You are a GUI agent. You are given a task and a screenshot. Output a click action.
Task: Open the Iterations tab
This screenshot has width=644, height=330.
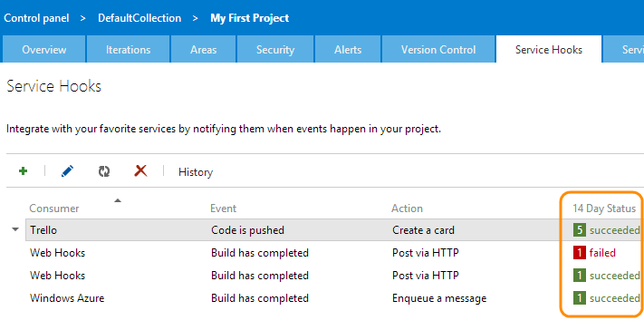128,49
